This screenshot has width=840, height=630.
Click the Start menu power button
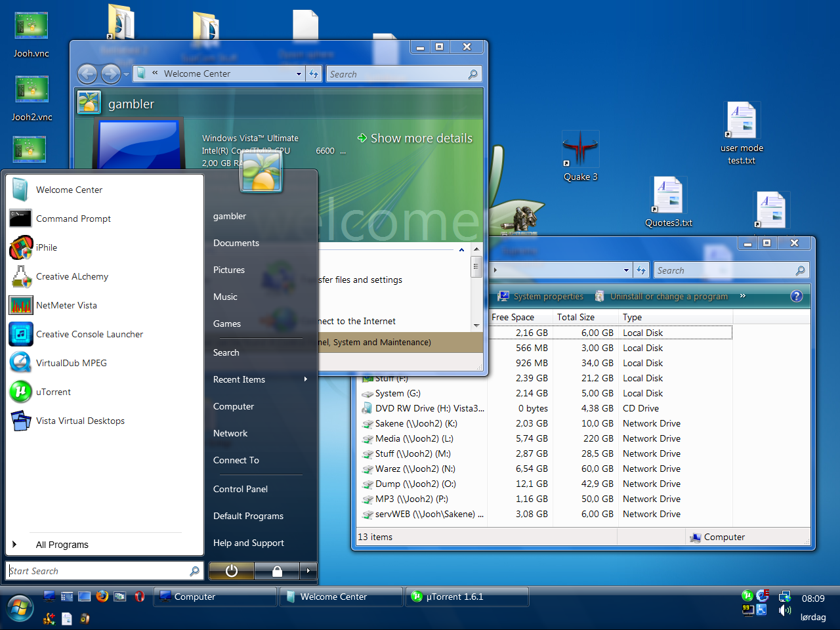click(231, 571)
